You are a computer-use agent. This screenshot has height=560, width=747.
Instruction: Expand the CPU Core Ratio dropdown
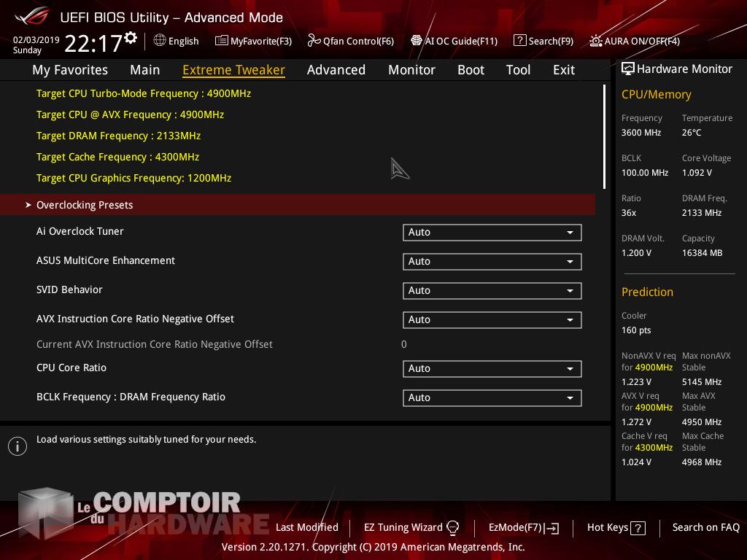click(x=492, y=369)
